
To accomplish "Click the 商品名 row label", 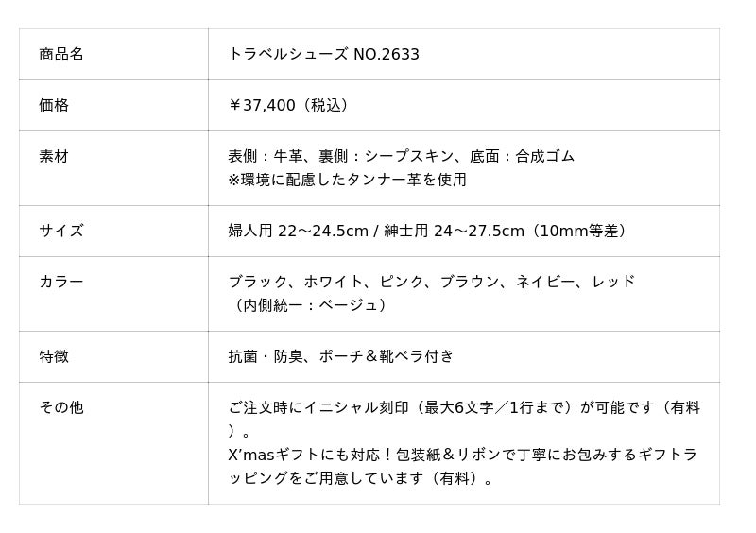I will [61, 55].
